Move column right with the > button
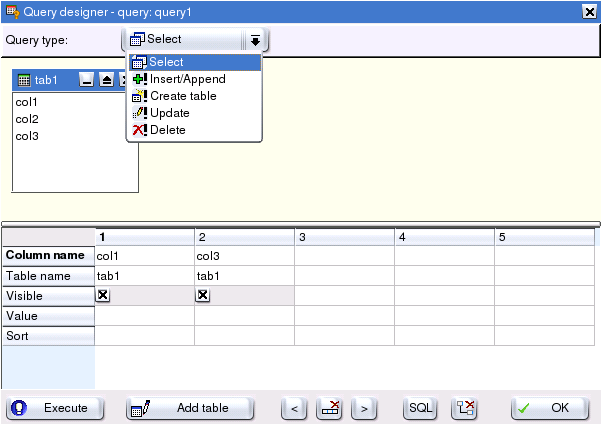The image size is (601, 424). point(365,408)
